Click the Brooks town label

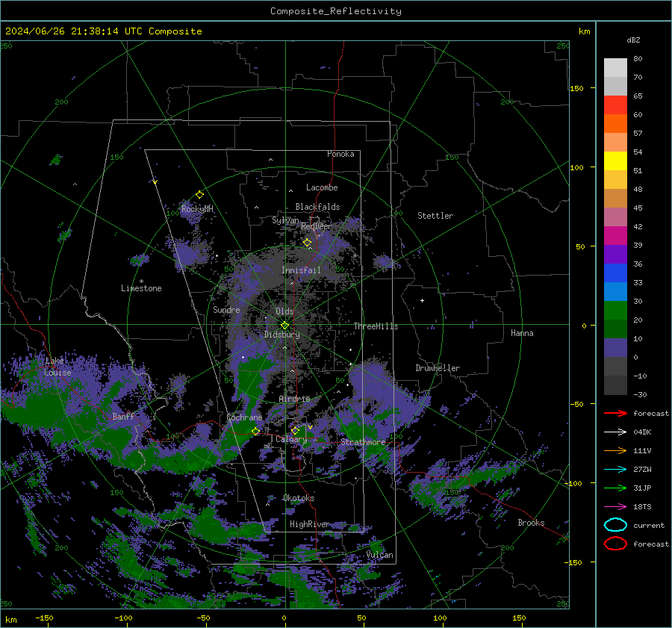pos(531,523)
